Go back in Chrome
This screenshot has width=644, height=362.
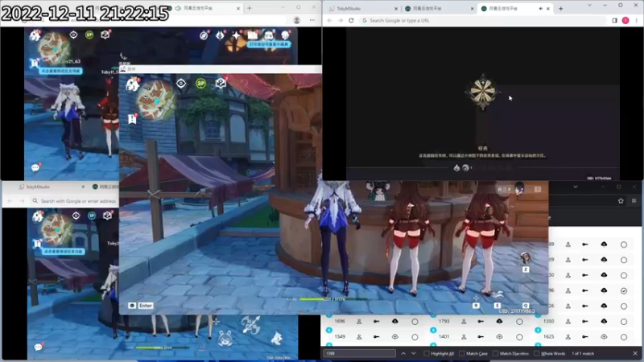(x=330, y=20)
